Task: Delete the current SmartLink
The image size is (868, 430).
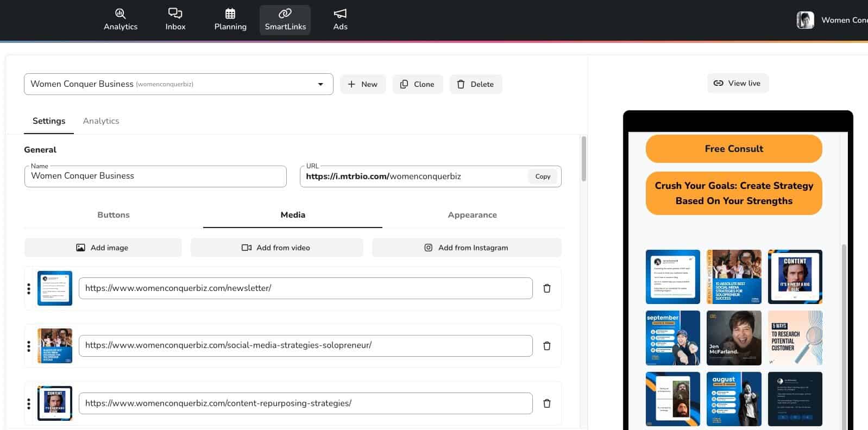Action: coord(476,84)
